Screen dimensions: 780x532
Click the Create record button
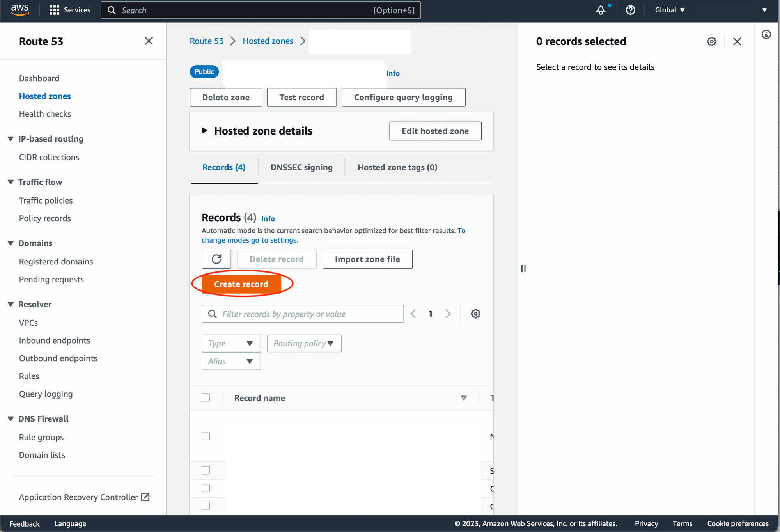(241, 284)
